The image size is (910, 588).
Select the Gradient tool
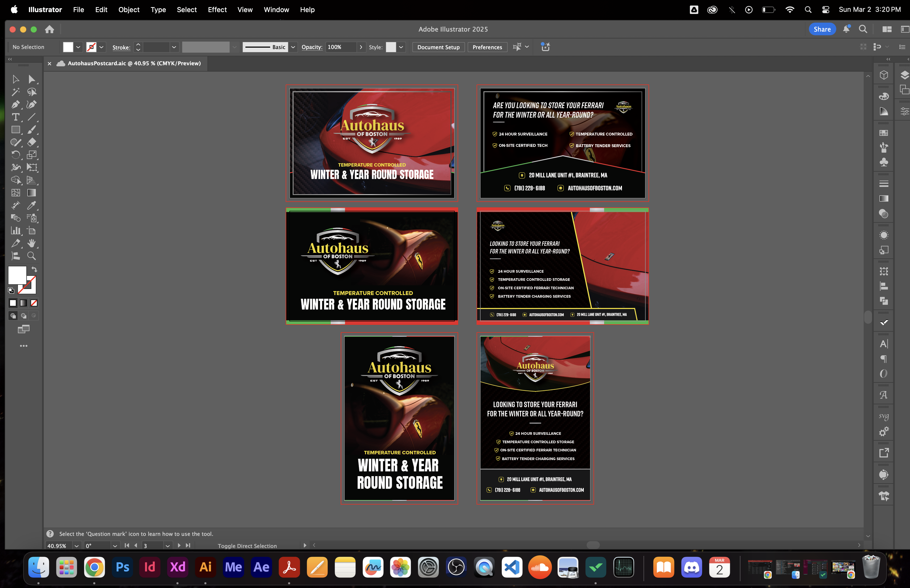pyautogui.click(x=31, y=193)
